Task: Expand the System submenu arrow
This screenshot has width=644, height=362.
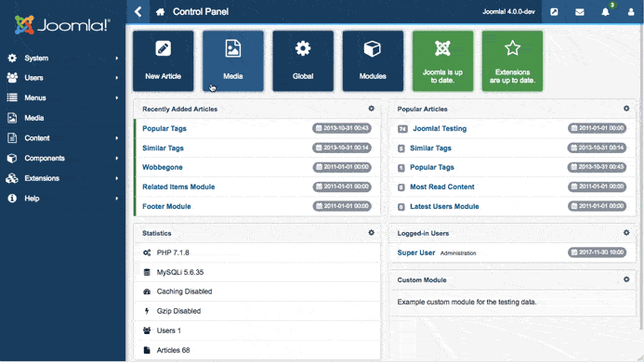Action: (x=117, y=58)
